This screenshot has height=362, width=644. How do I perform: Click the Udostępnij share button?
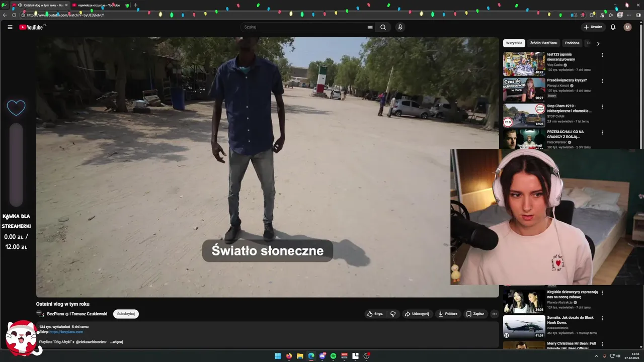pyautogui.click(x=417, y=314)
